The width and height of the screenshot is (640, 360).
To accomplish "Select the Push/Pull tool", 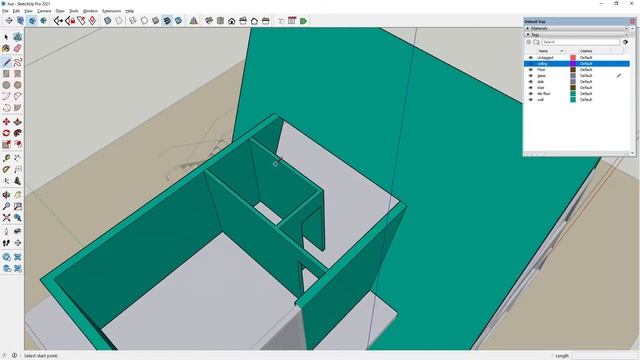I will click(x=18, y=122).
